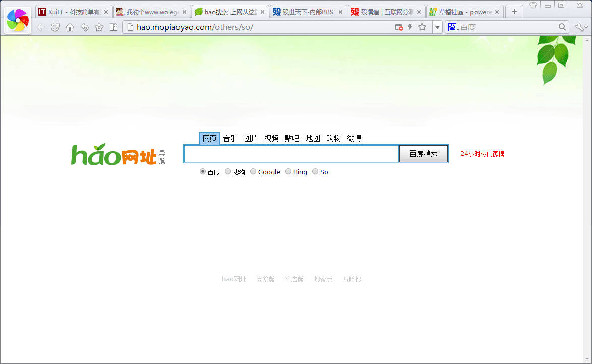Screen dimensions: 592x364
Task: Click the 百度搜索 button
Action: click(424, 154)
